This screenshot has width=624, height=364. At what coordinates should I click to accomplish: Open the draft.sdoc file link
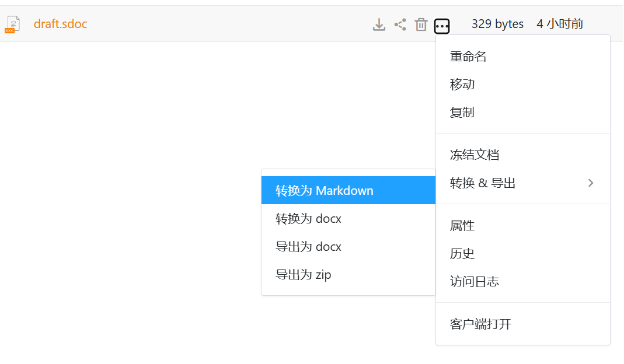tap(60, 24)
